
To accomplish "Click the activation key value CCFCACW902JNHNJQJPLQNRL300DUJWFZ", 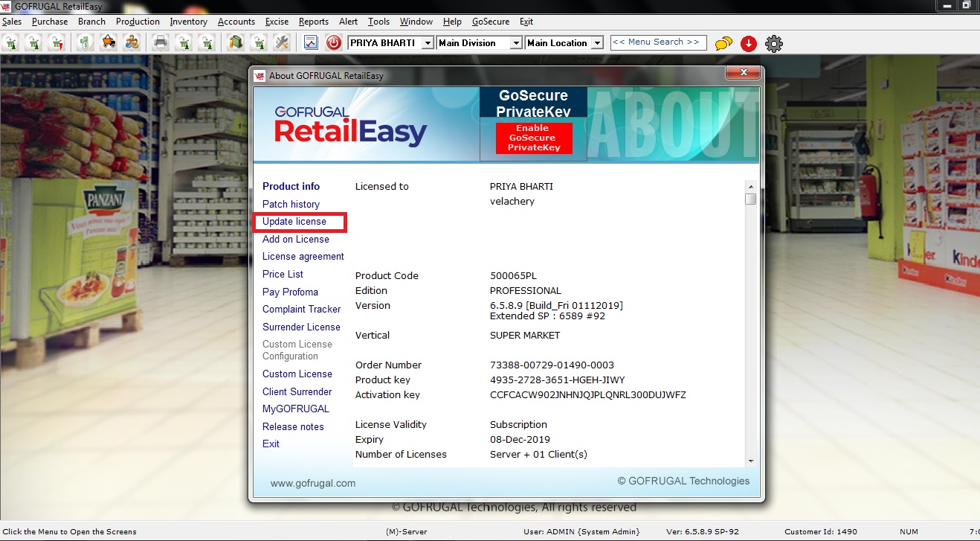I will click(587, 394).
